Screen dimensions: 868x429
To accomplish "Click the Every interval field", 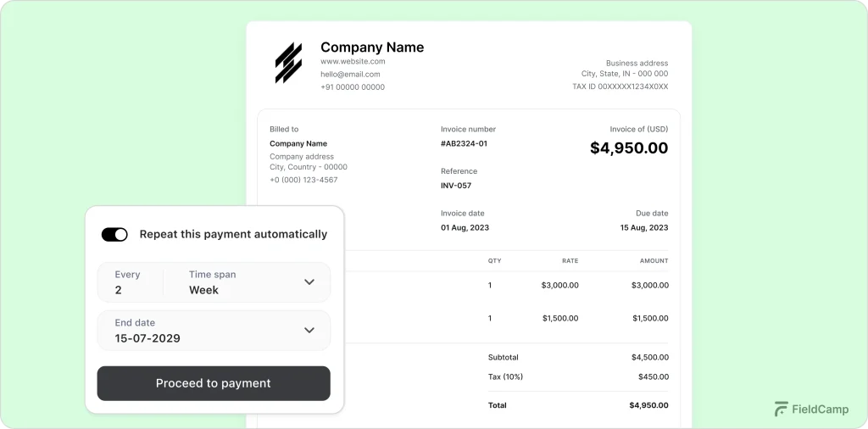I will pos(129,282).
